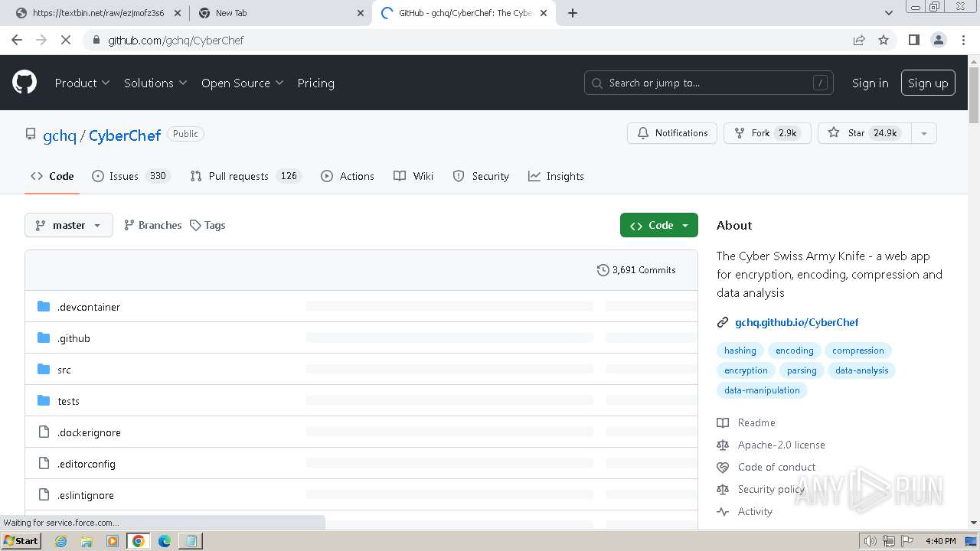View the repository Activity
Viewport: 980px width, 551px height.
(745, 511)
